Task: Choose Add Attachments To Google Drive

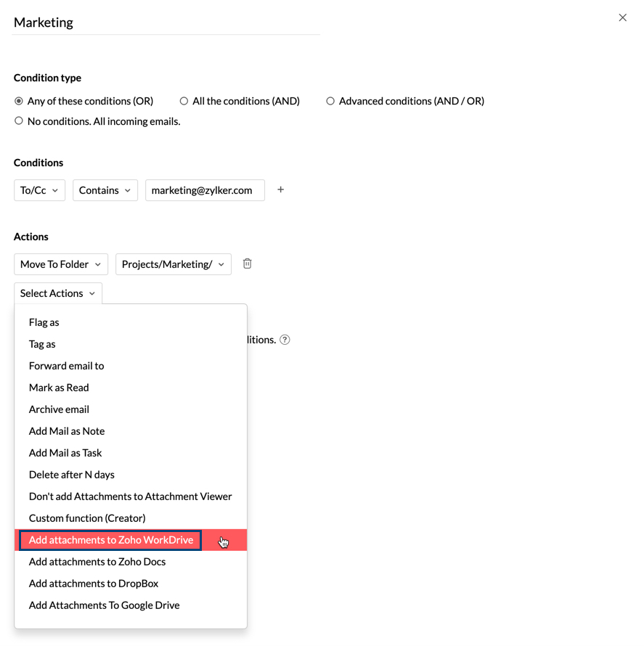Action: click(131, 605)
